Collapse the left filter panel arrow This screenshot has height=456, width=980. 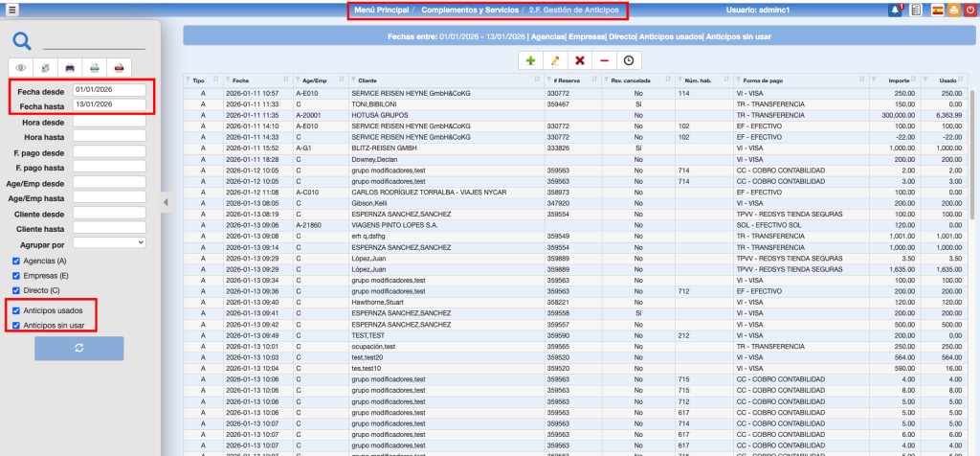[164, 201]
